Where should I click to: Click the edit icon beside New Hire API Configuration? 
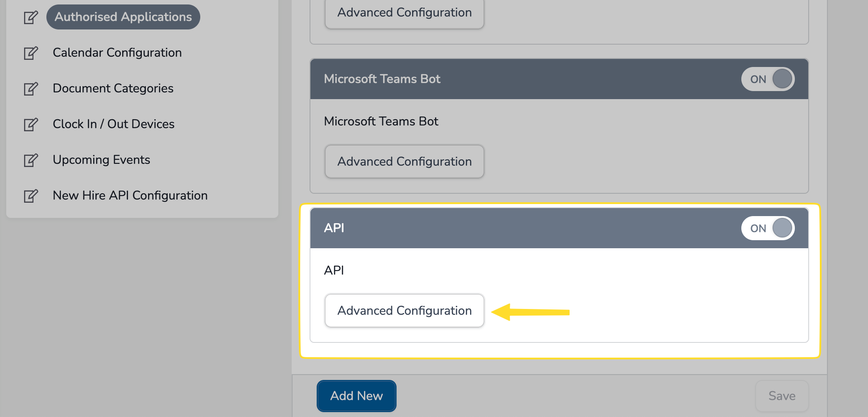31,196
